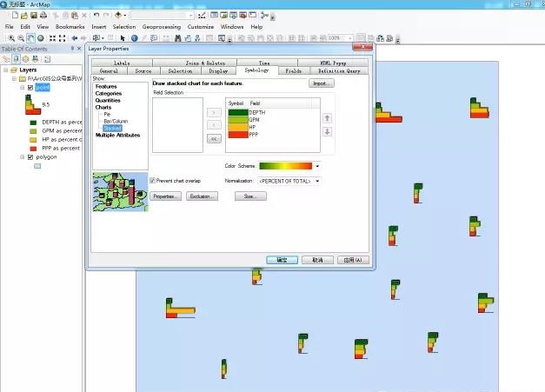Screen dimensions: 545x392
Task: Click List By Source icon
Action: click(16, 59)
